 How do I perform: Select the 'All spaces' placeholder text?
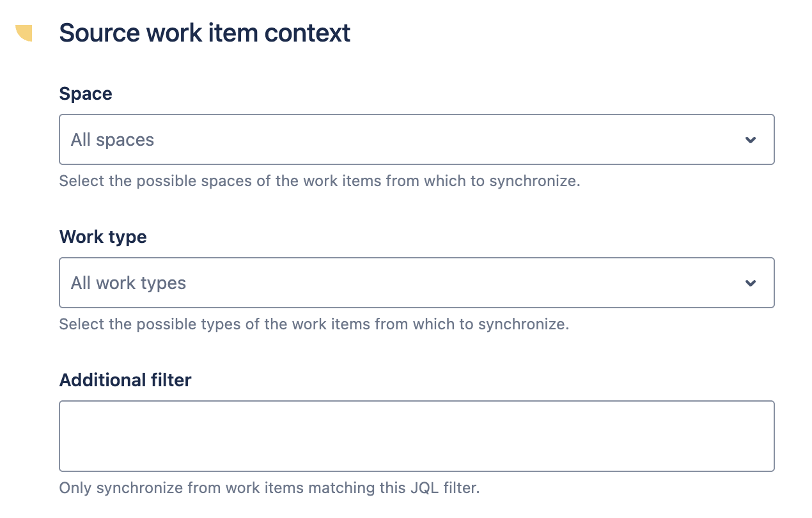pyautogui.click(x=113, y=140)
